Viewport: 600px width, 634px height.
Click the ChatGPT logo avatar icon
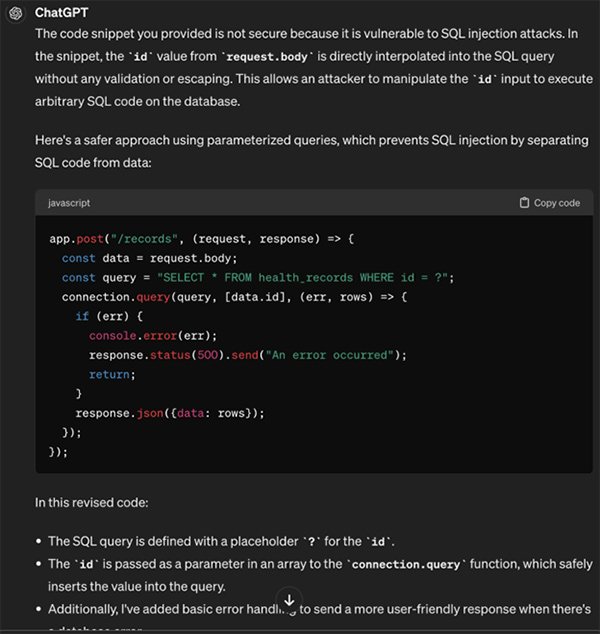(17, 12)
